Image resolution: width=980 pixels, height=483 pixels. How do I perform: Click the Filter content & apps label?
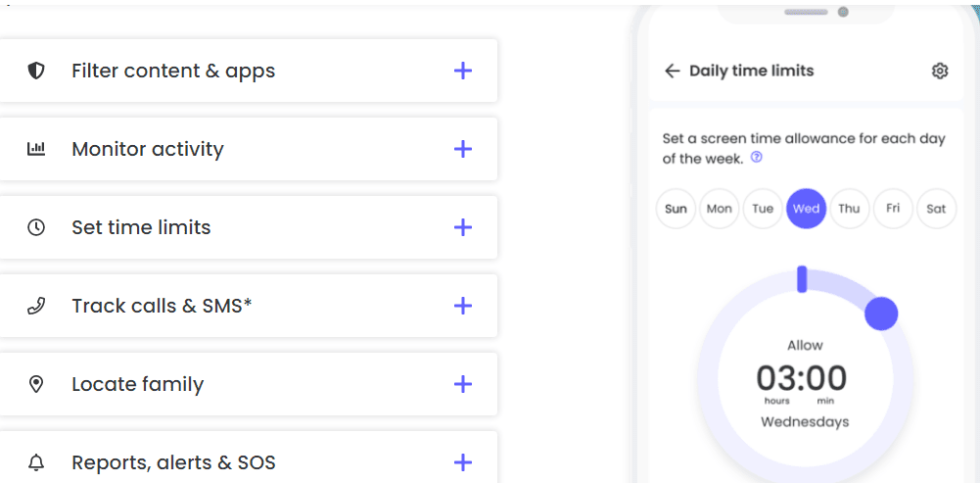[x=173, y=71]
